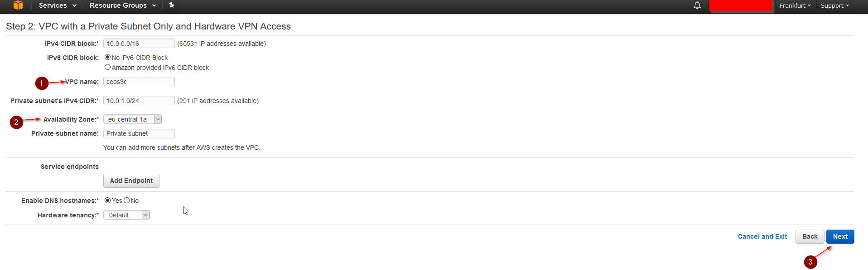
Task: Expand the Hardware tenancy dropdown
Action: pos(126,215)
